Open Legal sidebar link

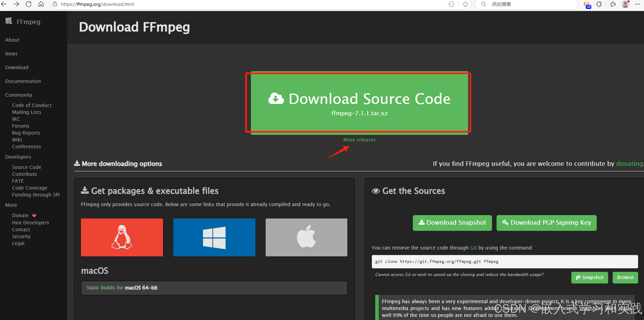18,243
